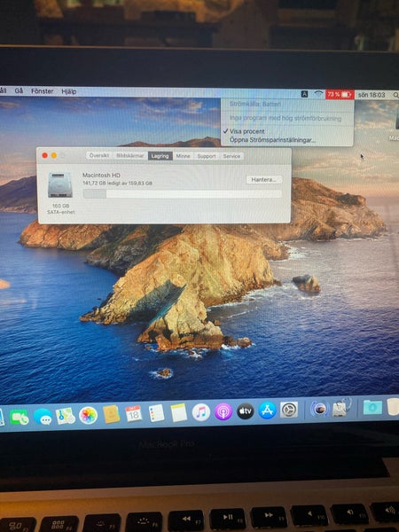Close the About This Mac window

(x=45, y=155)
